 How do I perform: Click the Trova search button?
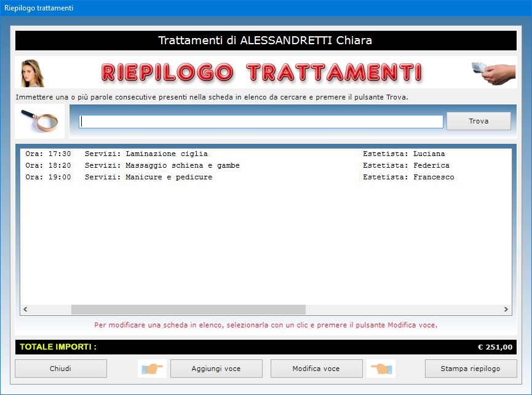478,121
